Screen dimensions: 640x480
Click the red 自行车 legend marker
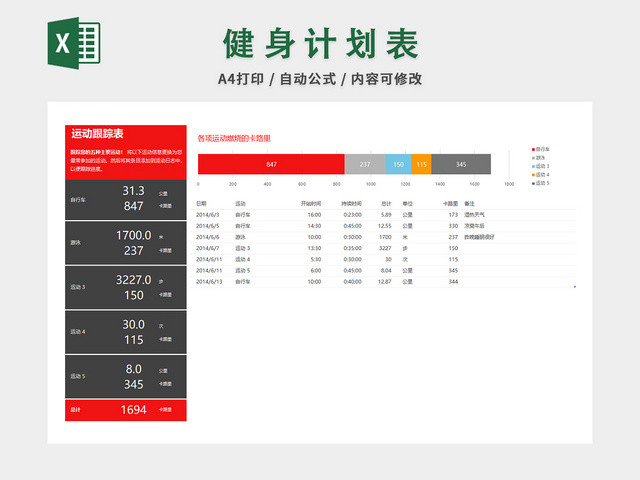pos(533,149)
